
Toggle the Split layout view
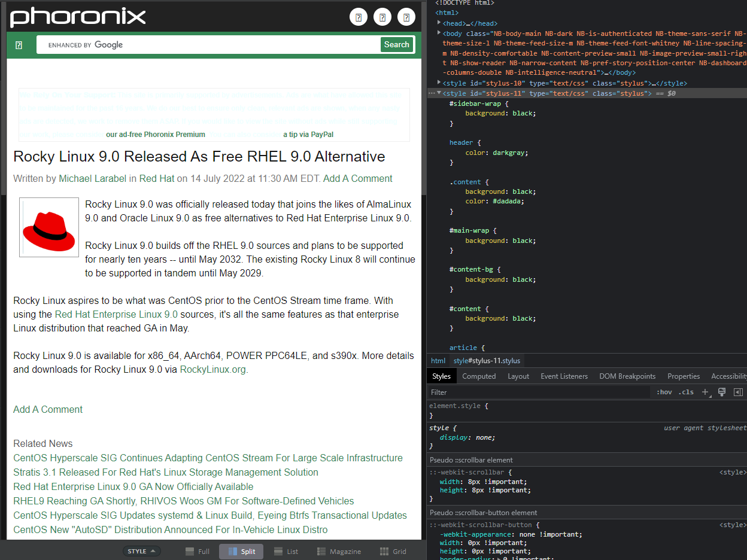coord(241,551)
